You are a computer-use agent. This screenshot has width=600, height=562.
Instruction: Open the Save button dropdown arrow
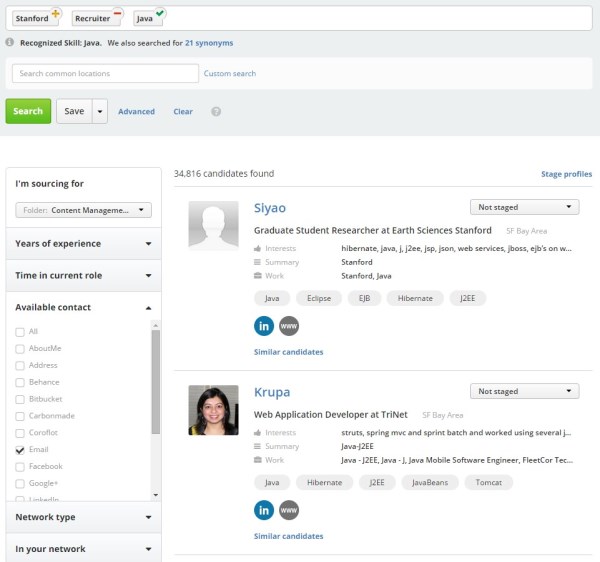point(100,111)
